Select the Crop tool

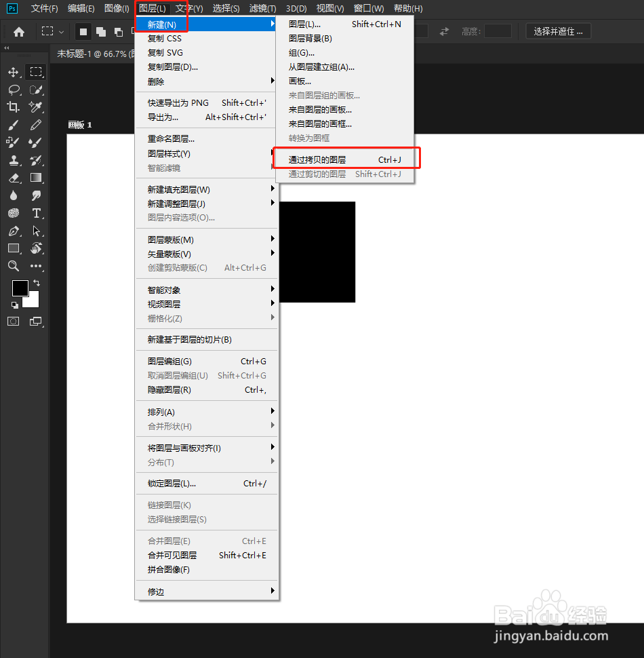[13, 107]
